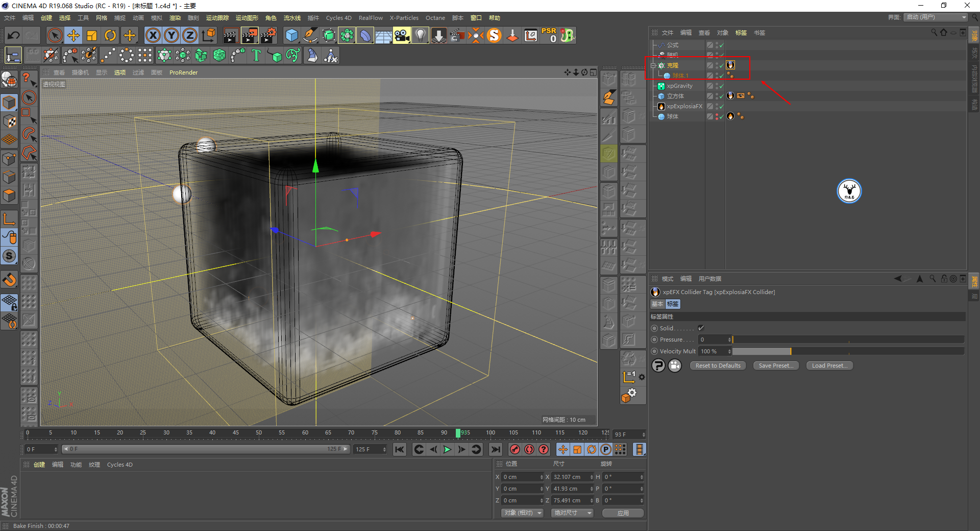Toggle the Enable Snap S icon
The width and height of the screenshot is (980, 531).
click(x=9, y=256)
